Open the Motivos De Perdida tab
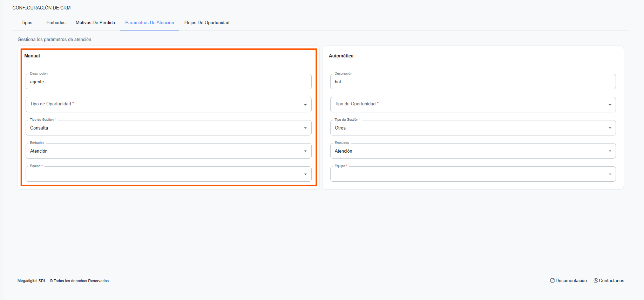The image size is (644, 300). click(x=95, y=23)
